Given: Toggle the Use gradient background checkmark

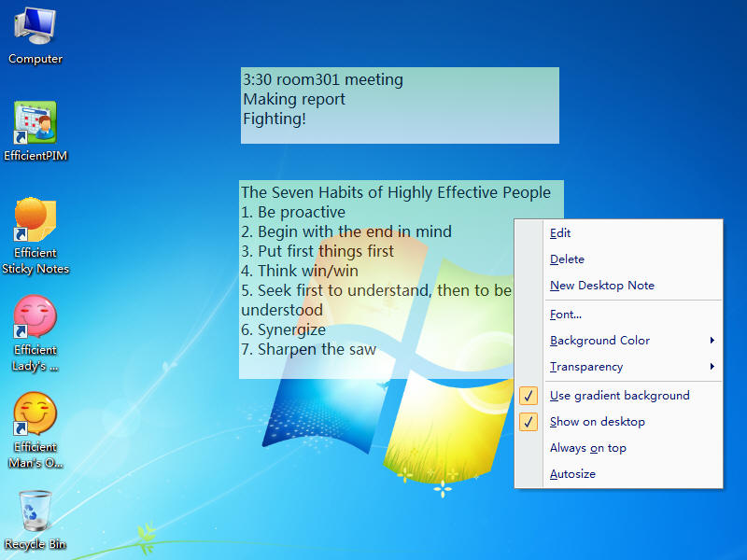Looking at the screenshot, I should [x=529, y=396].
